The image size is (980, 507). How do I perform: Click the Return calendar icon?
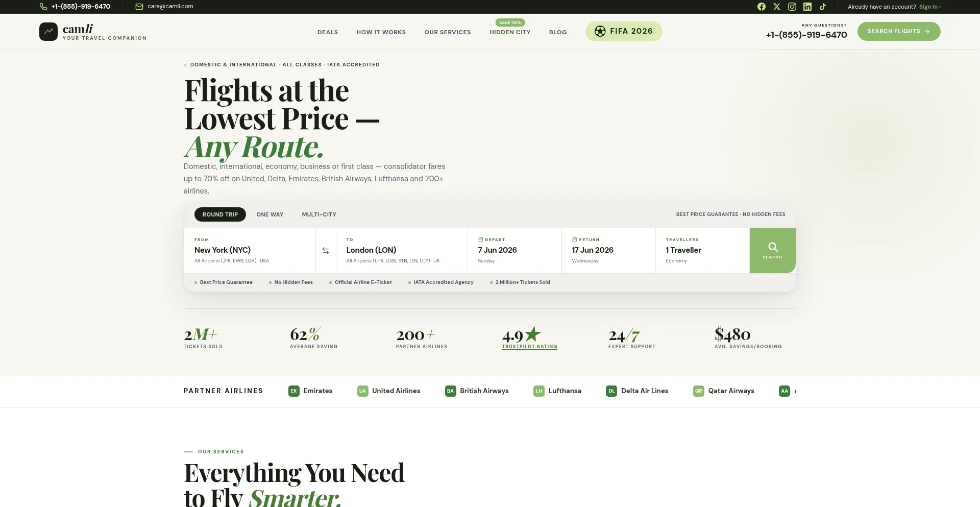click(574, 239)
